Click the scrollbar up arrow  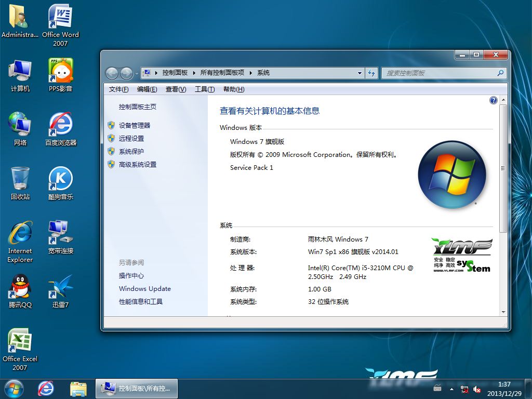pyautogui.click(x=503, y=100)
